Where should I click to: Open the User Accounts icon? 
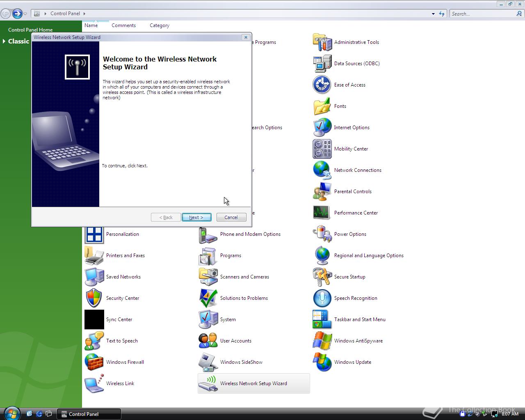(x=208, y=341)
